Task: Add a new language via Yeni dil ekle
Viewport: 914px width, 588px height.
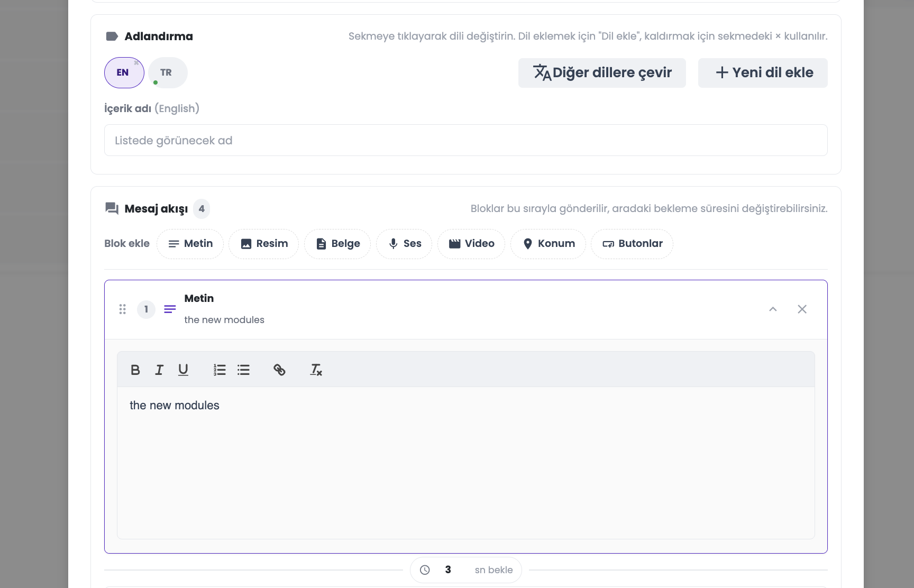Action: 763,73
